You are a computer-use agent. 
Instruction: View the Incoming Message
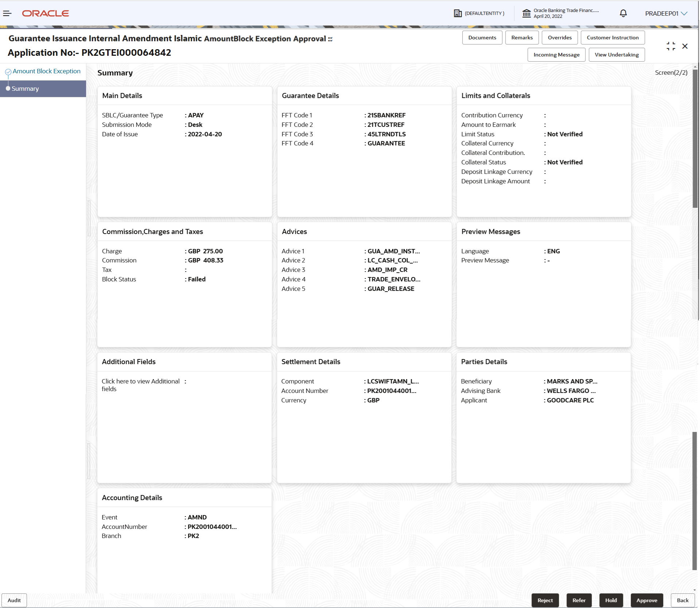click(556, 54)
